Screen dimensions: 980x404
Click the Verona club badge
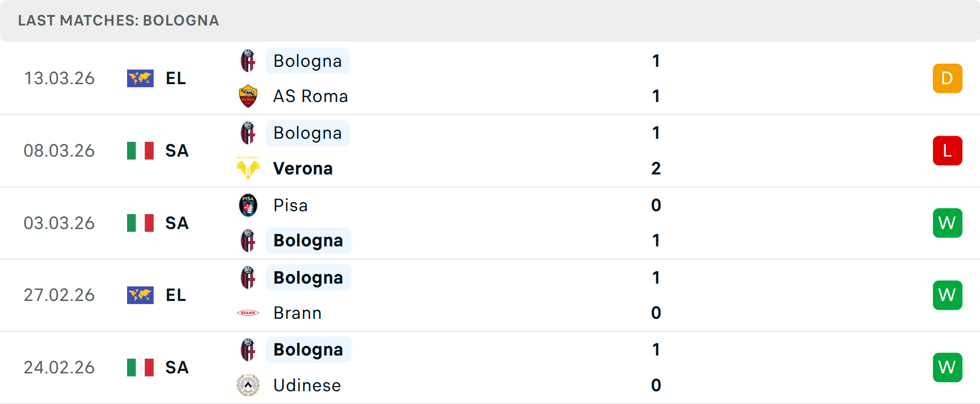[248, 168]
